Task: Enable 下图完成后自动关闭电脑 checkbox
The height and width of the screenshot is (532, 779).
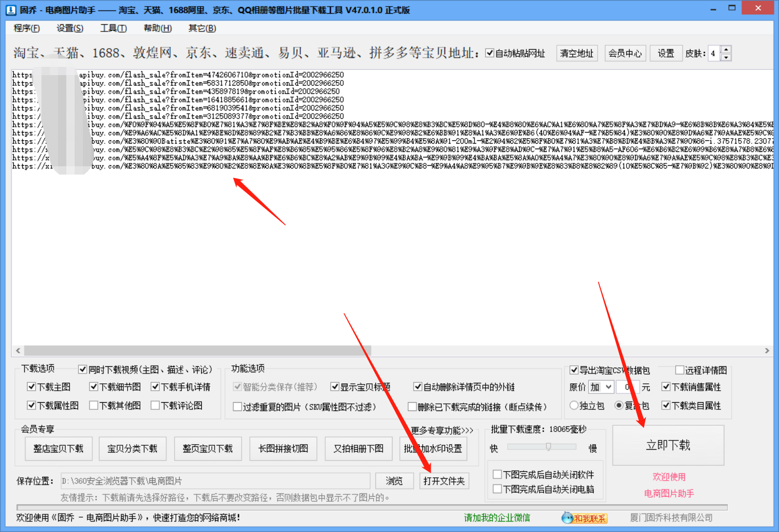Action: pos(497,489)
